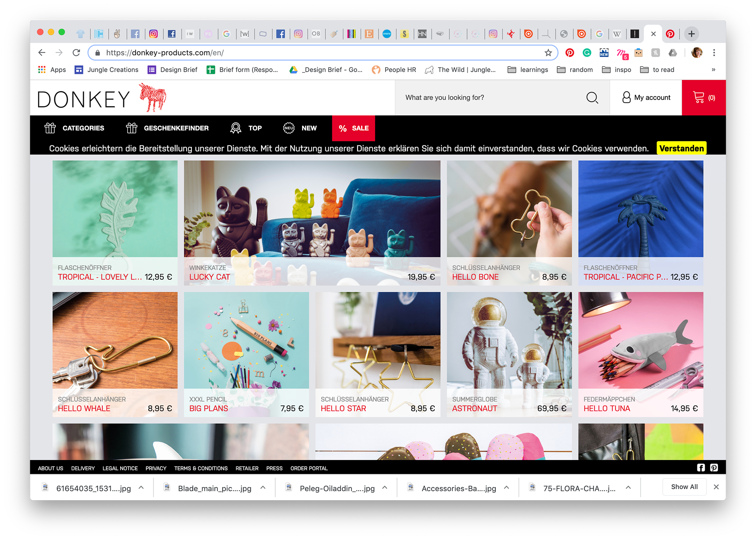Open the Categories menu
This screenshot has height=540, width=756.
point(74,128)
